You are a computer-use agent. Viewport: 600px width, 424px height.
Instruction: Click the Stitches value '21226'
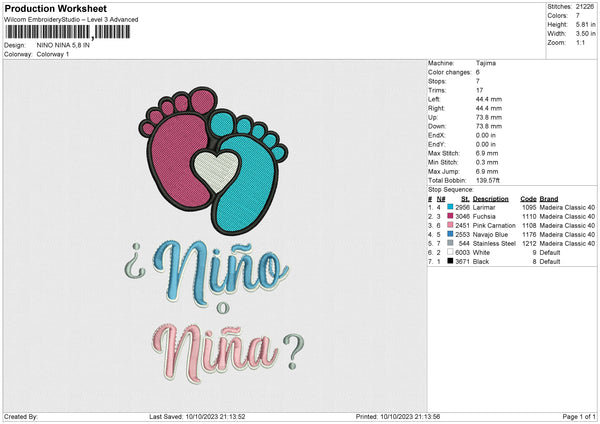tap(585, 7)
